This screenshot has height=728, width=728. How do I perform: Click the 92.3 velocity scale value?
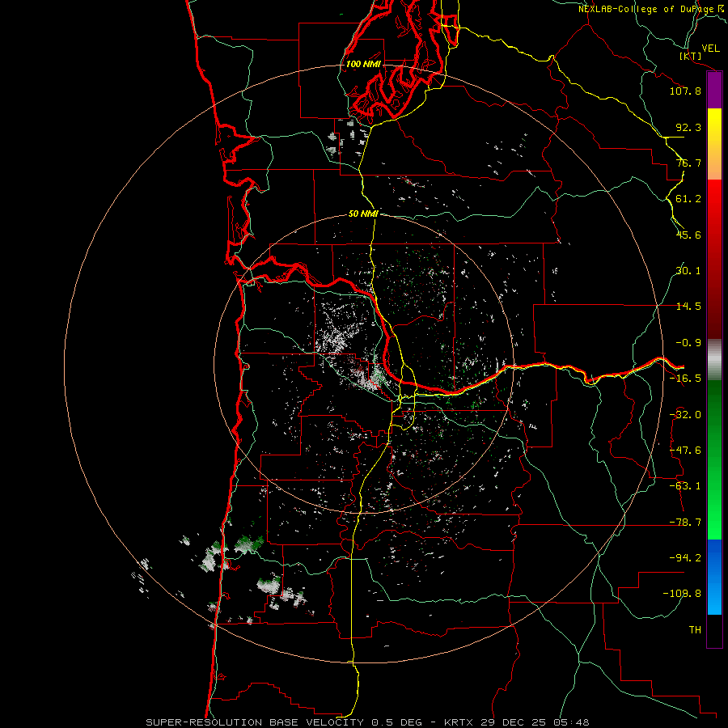click(688, 127)
